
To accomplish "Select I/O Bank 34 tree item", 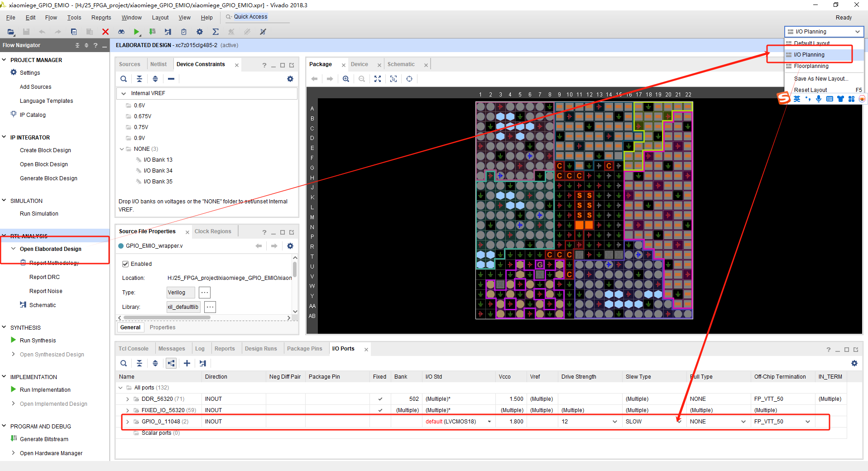I will 158,171.
